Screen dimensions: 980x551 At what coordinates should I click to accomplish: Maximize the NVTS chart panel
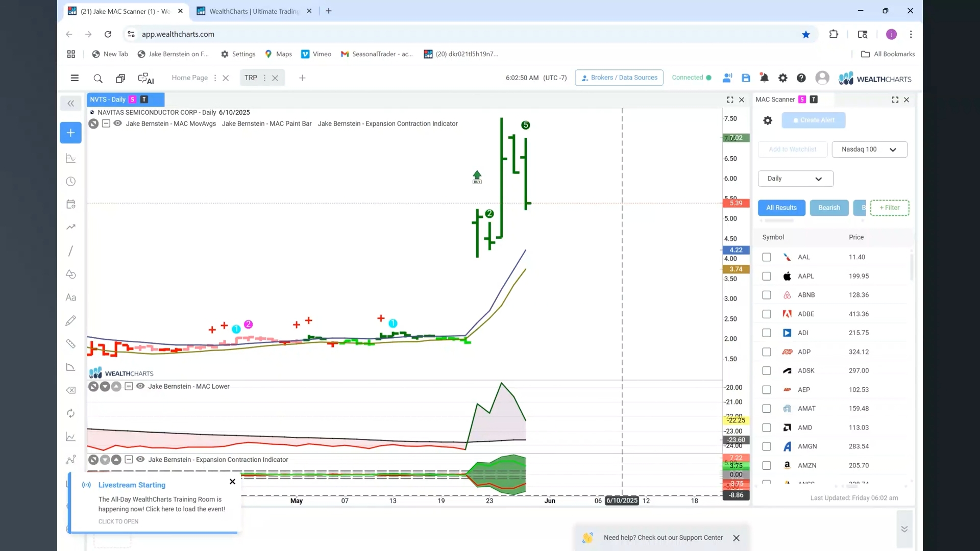click(730, 100)
